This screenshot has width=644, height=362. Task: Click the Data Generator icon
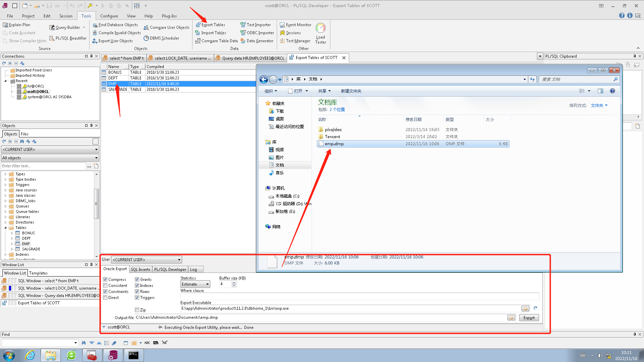coord(243,41)
